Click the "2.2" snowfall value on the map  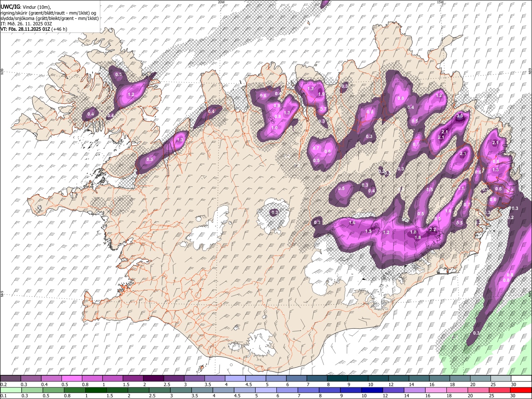[433, 229]
